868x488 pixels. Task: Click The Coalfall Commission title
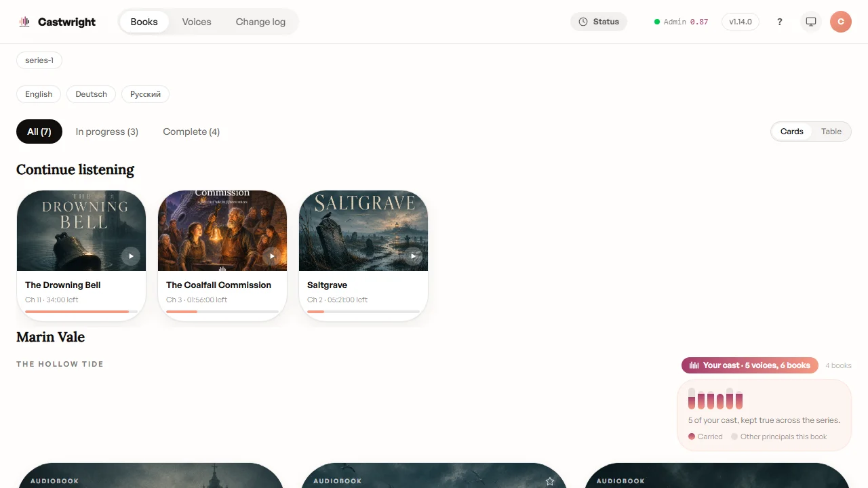(218, 285)
